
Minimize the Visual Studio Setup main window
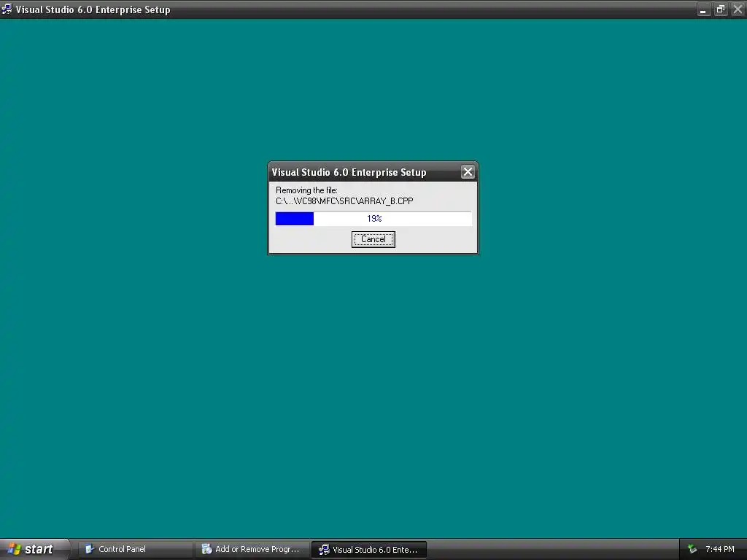click(703, 9)
